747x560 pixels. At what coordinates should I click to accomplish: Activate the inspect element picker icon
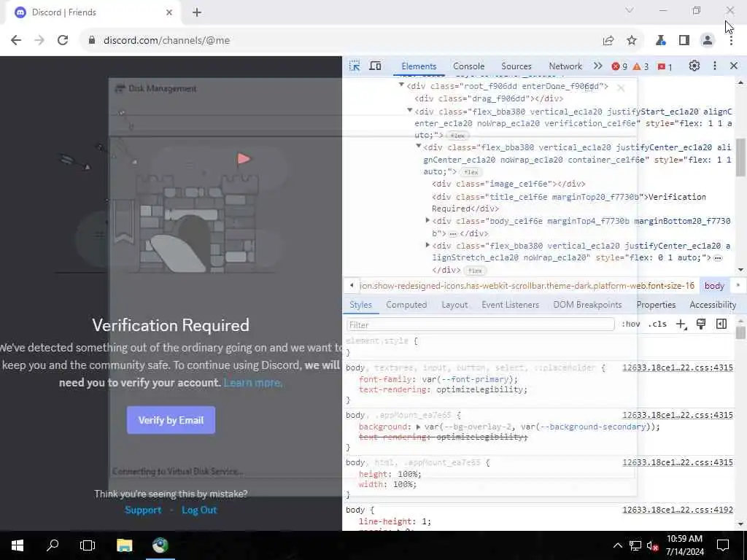(355, 66)
